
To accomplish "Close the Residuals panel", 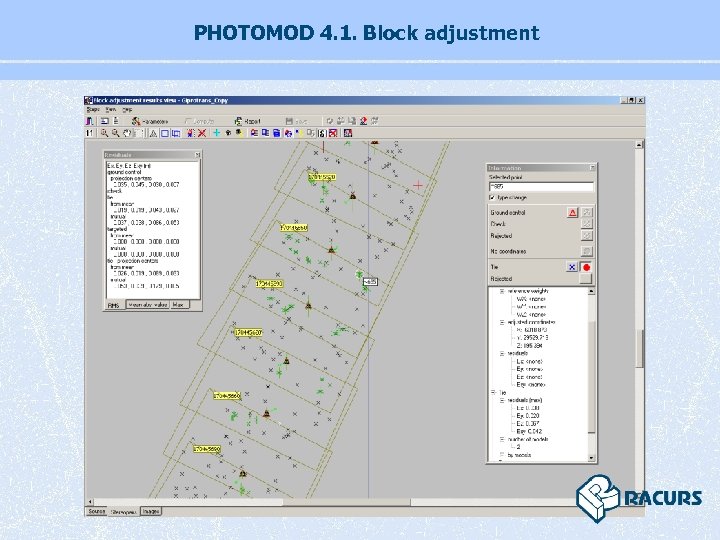I will pyautogui.click(x=197, y=155).
